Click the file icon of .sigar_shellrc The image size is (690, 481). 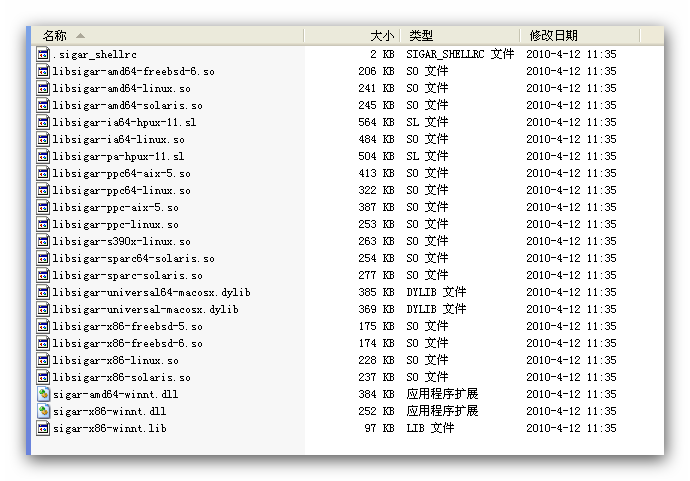(43, 54)
